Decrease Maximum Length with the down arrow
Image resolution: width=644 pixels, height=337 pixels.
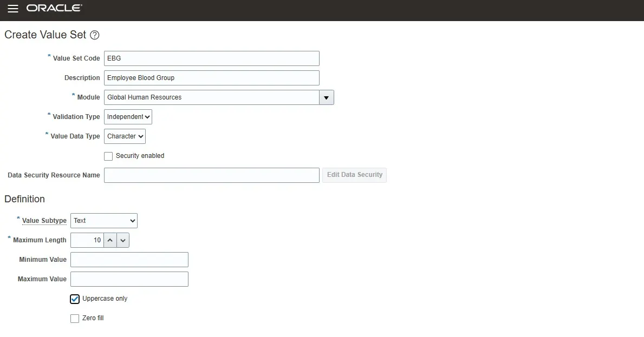click(123, 240)
